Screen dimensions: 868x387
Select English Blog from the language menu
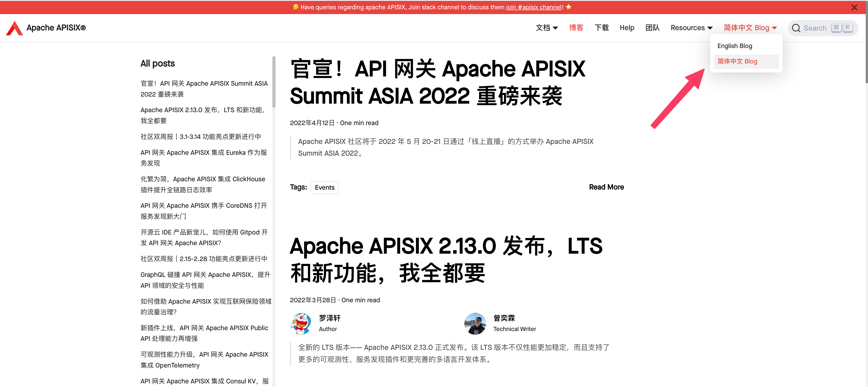735,46
